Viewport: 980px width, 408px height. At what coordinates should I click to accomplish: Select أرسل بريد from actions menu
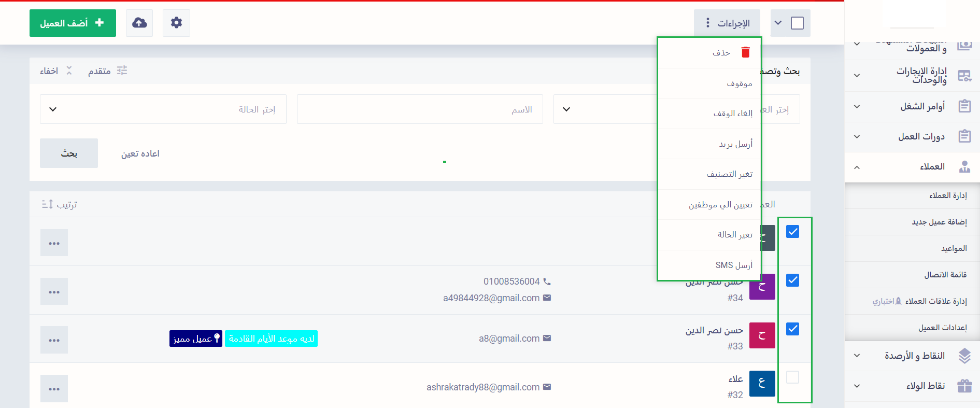pos(735,144)
